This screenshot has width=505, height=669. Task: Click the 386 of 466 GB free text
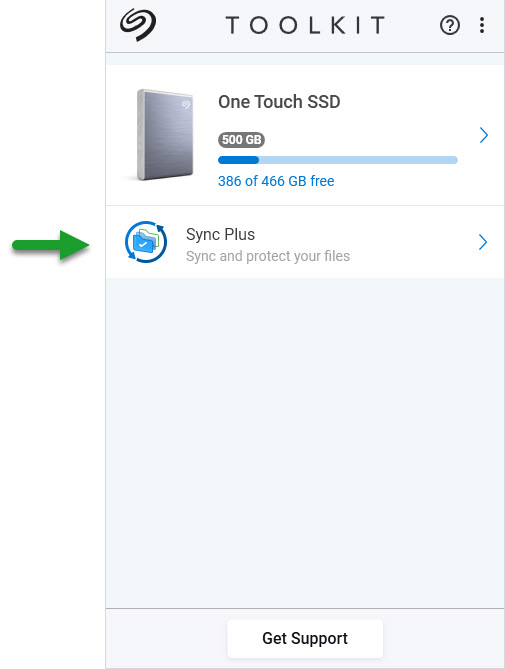(276, 181)
